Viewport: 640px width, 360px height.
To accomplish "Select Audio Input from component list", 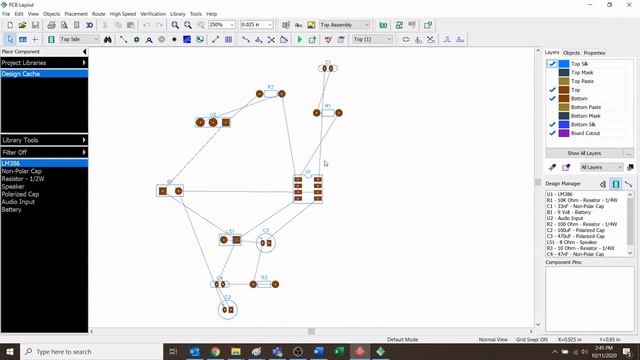I will pos(18,202).
